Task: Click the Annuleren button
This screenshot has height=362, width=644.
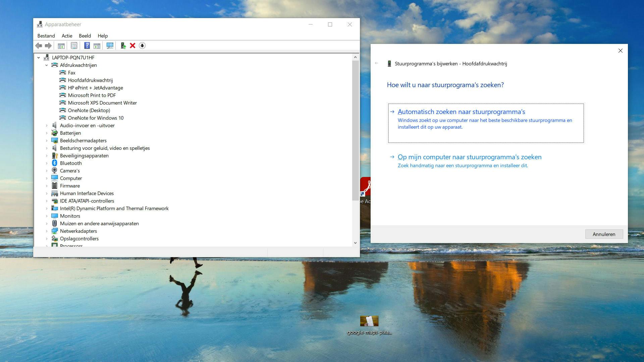Action: pos(604,234)
